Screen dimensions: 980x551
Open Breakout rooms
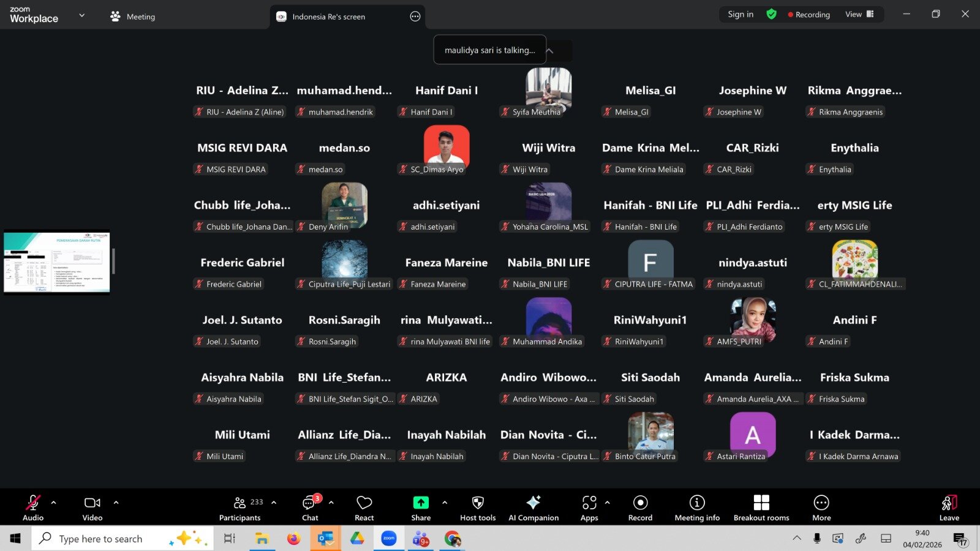[761, 508]
